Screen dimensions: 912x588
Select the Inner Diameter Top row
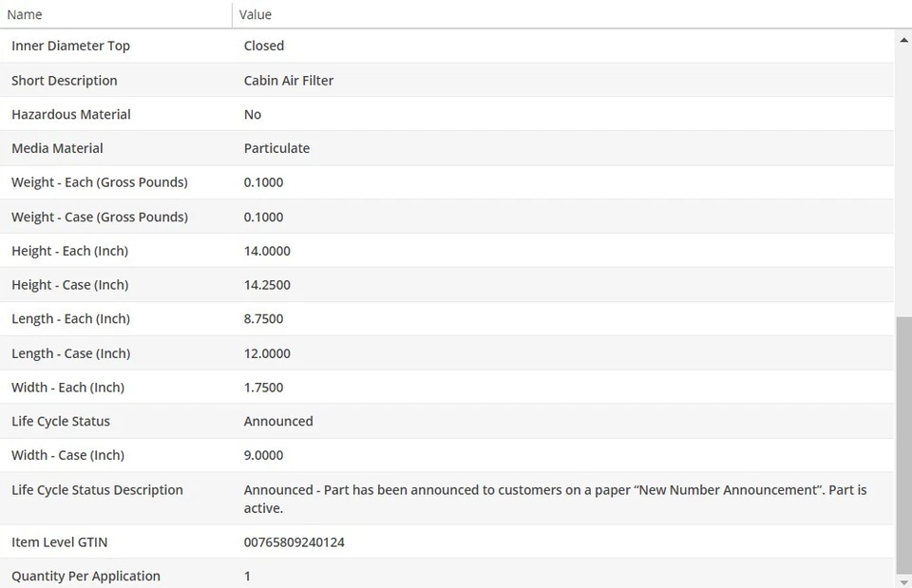pyautogui.click(x=70, y=46)
